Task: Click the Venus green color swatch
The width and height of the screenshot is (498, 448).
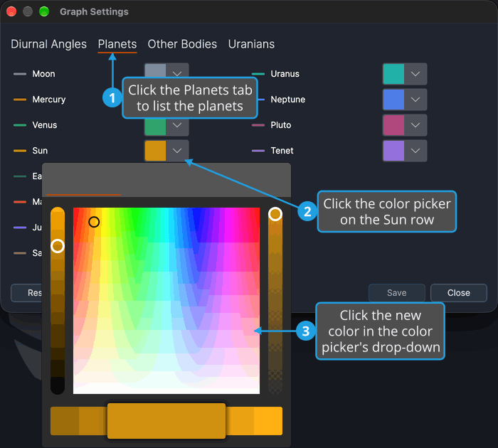Action: (x=155, y=127)
